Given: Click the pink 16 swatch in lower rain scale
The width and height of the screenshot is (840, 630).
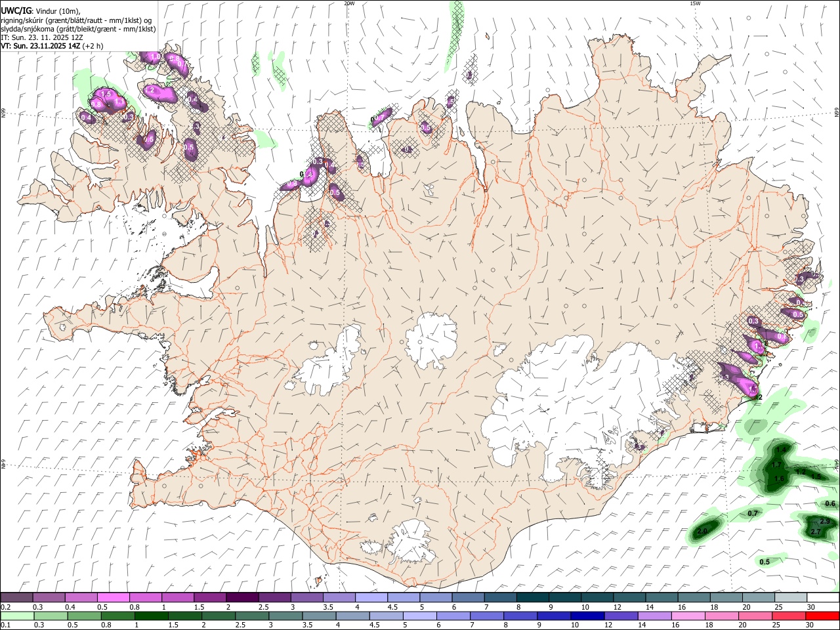Looking at the screenshot, I should (688, 616).
